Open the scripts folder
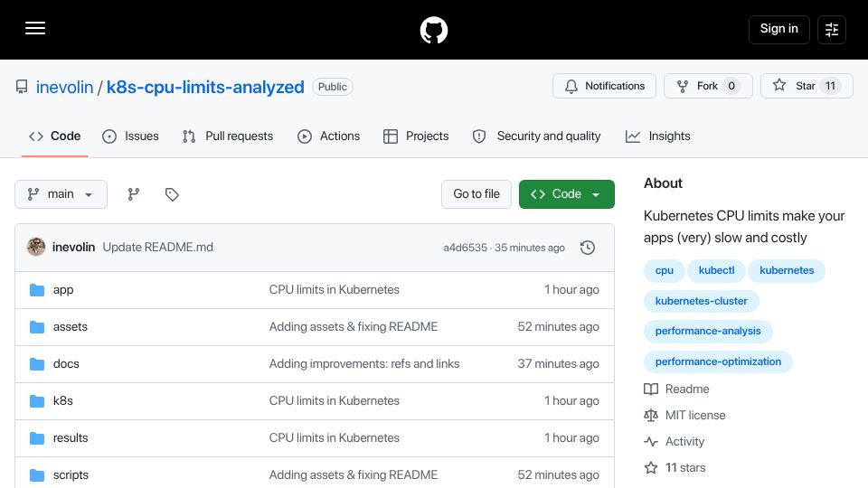Image resolution: width=868 pixels, height=488 pixels. click(x=71, y=475)
